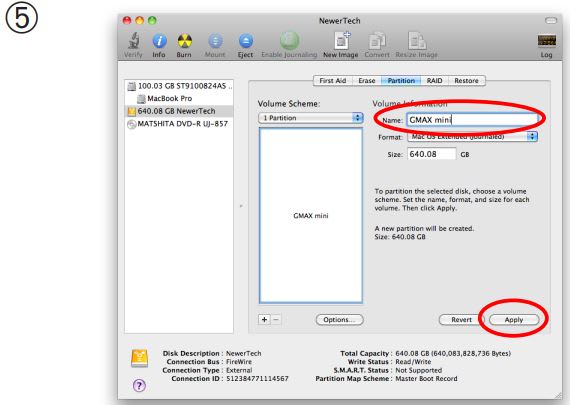570x405 pixels.
Task: Click the toolbar toggle pill in title bar
Action: (551, 21)
